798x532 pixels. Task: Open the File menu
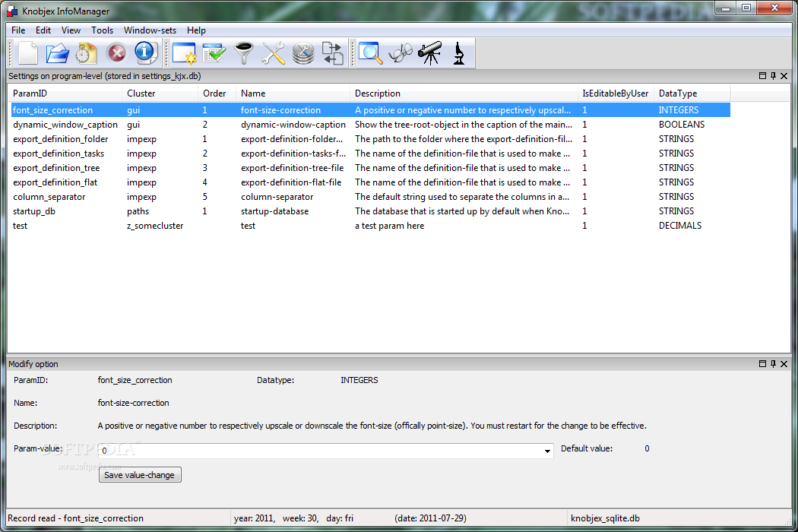[x=18, y=30]
